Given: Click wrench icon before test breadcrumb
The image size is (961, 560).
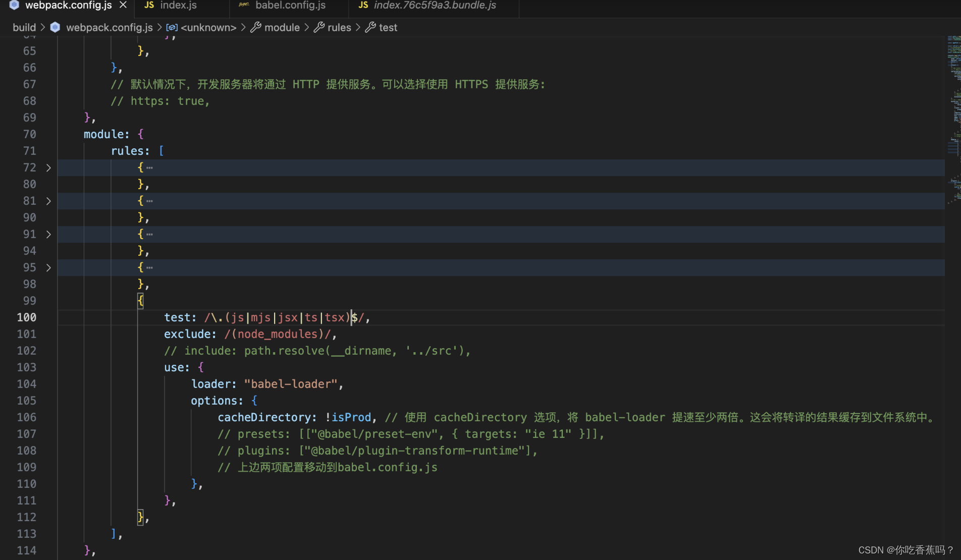Looking at the screenshot, I should click(x=370, y=27).
